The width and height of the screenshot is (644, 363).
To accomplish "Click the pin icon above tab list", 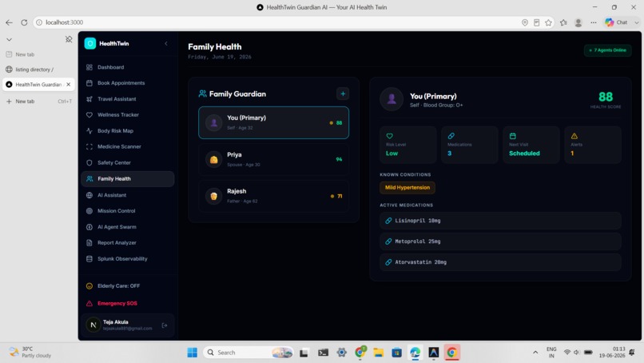I will click(69, 39).
